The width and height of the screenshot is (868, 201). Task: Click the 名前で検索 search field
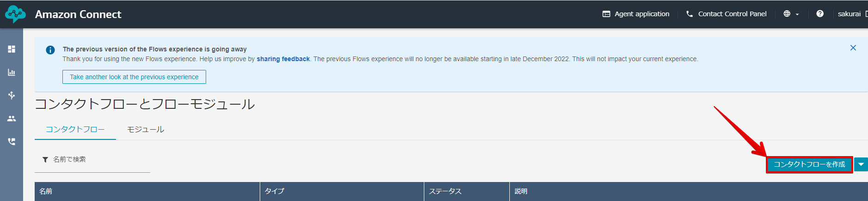pos(92,159)
